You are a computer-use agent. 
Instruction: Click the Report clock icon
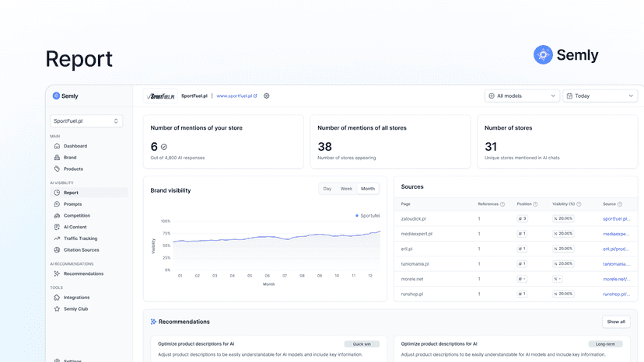coord(57,193)
